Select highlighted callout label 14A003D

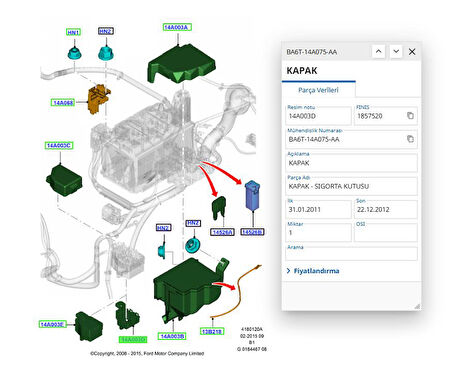[x=133, y=339]
